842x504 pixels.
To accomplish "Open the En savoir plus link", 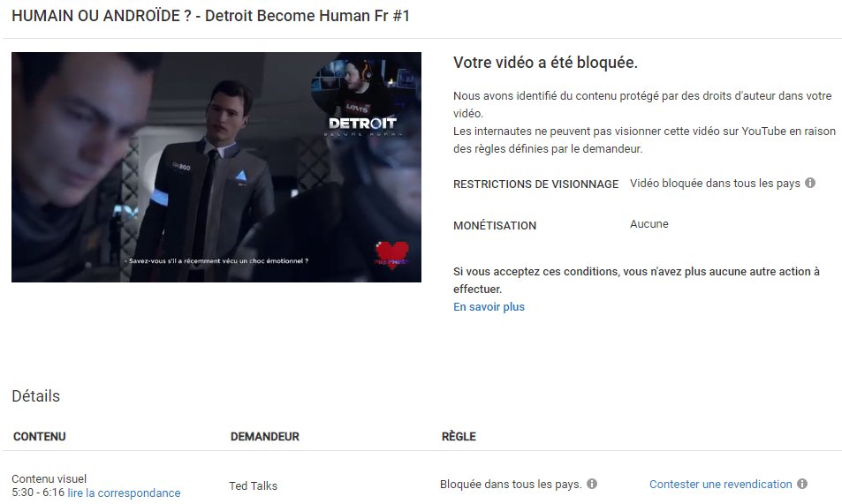I will [x=489, y=307].
